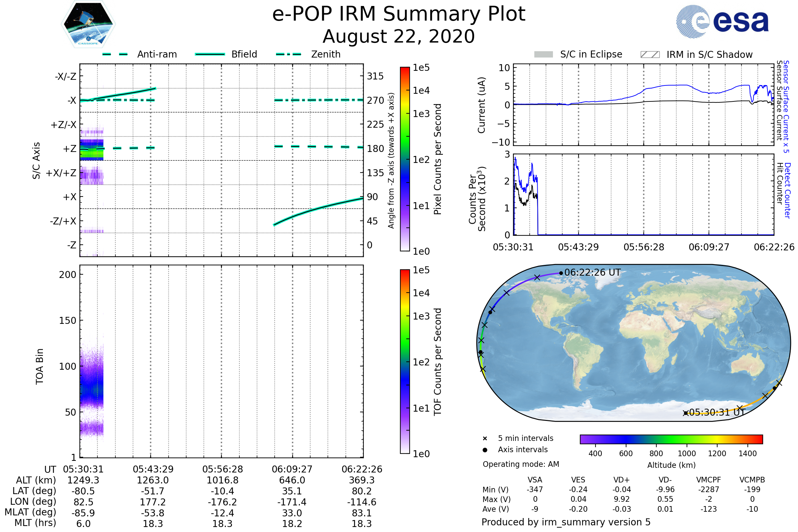
Task: Click the VSA voltage column header
Action: click(x=535, y=480)
